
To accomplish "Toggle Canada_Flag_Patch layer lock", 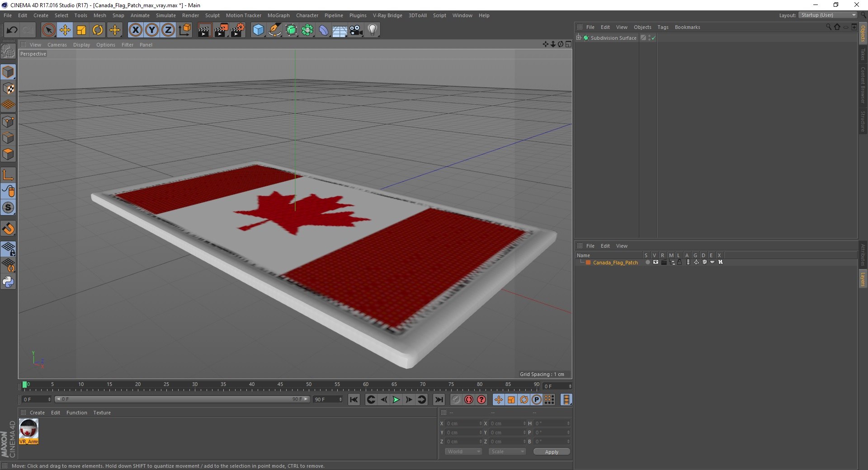I will coord(679,262).
